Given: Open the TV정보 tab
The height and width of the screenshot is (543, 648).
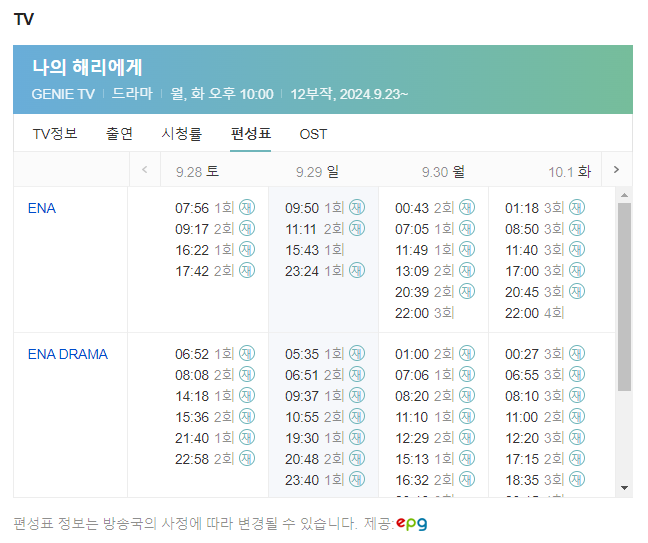Looking at the screenshot, I should pos(55,134).
